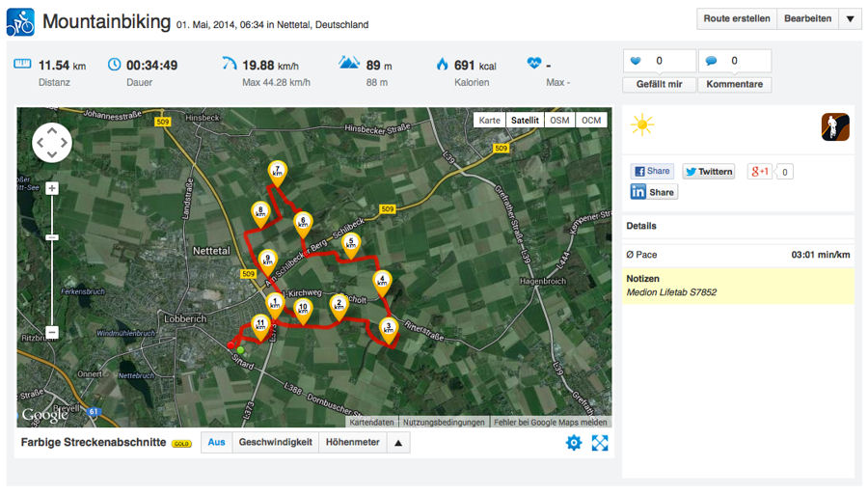
Task: Click the Google +1 button
Action: point(760,172)
